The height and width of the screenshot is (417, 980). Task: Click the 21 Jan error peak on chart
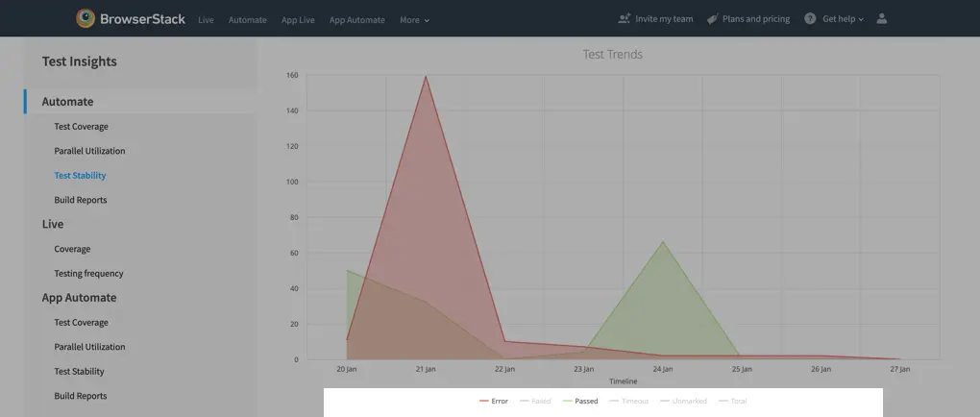pyautogui.click(x=426, y=76)
